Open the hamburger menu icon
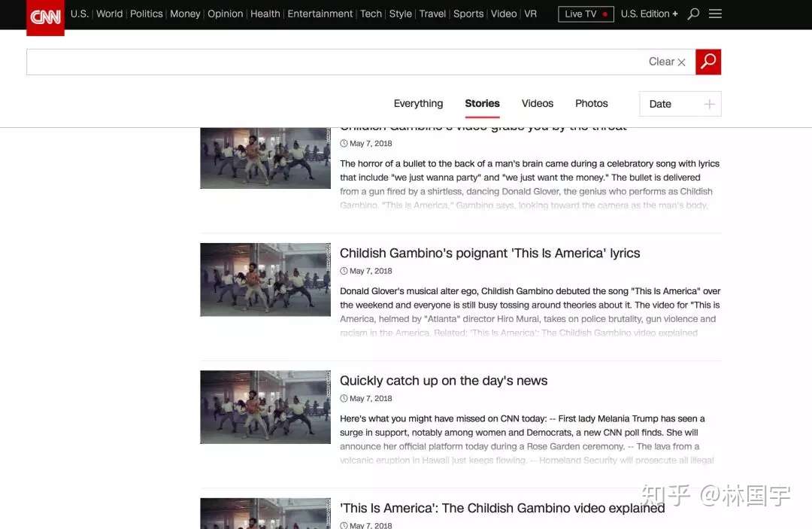Viewport: 812px width, 529px height. coord(715,14)
